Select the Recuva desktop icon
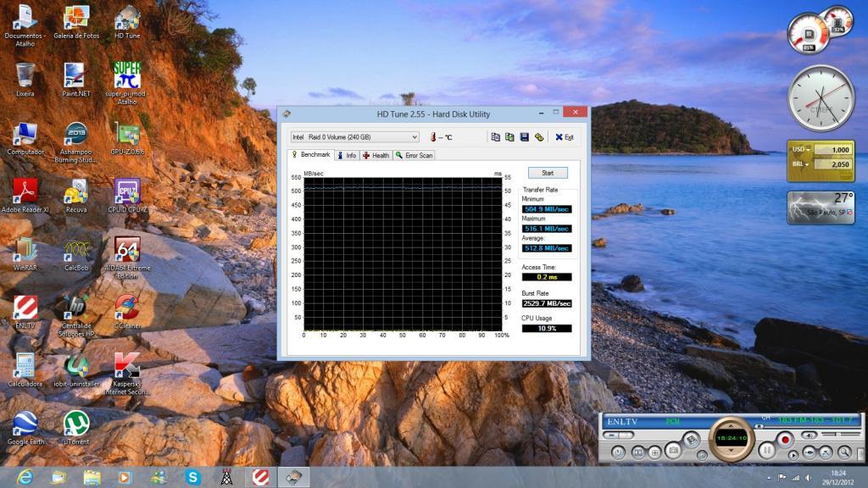The image size is (868, 488). point(75,196)
